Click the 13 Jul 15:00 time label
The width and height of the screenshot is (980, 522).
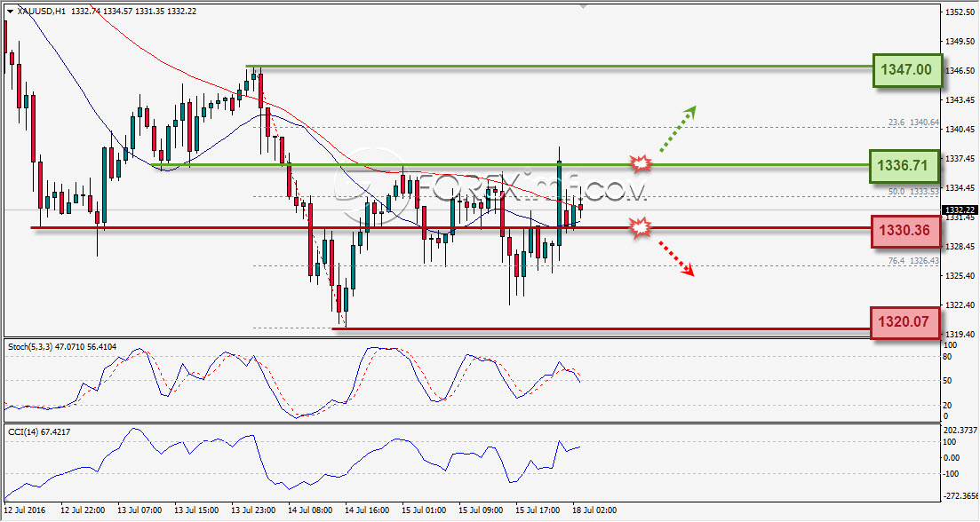pyautogui.click(x=196, y=510)
